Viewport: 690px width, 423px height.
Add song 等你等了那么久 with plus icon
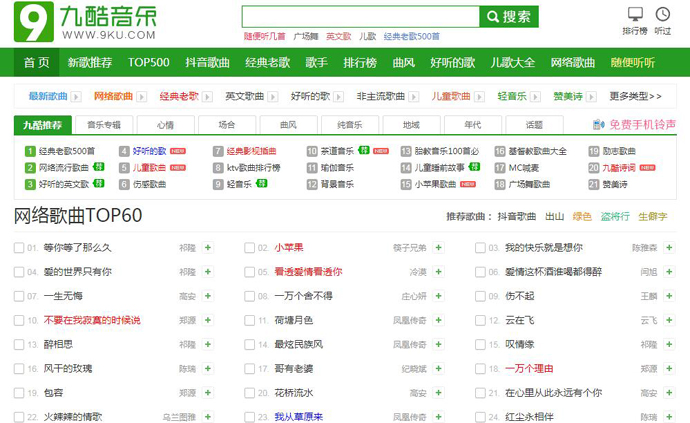[208, 247]
